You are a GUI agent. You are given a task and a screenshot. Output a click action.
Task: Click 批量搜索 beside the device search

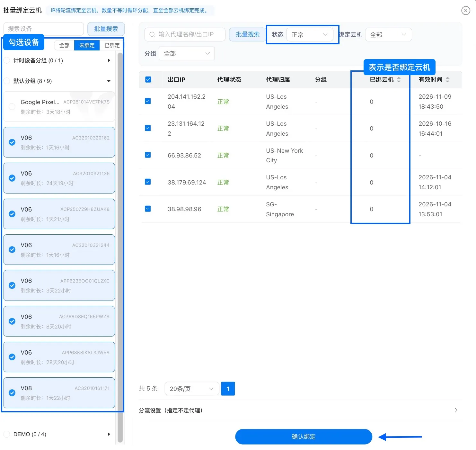pos(106,29)
